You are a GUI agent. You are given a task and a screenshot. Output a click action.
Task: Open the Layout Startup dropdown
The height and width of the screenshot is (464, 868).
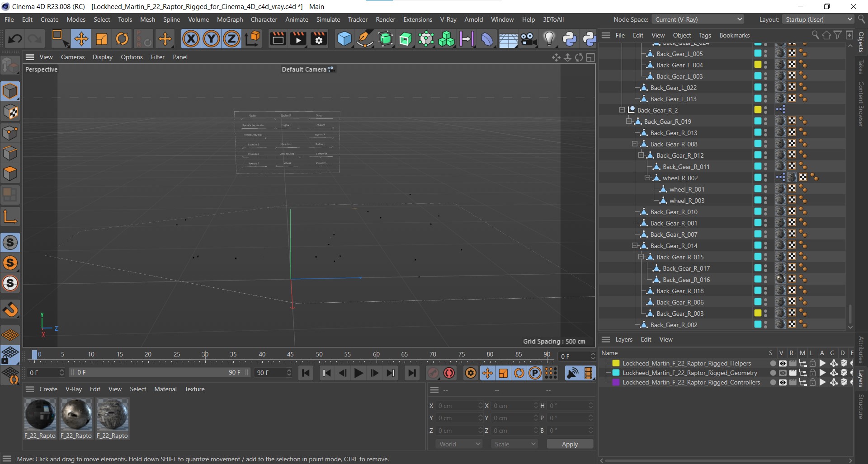(818, 19)
